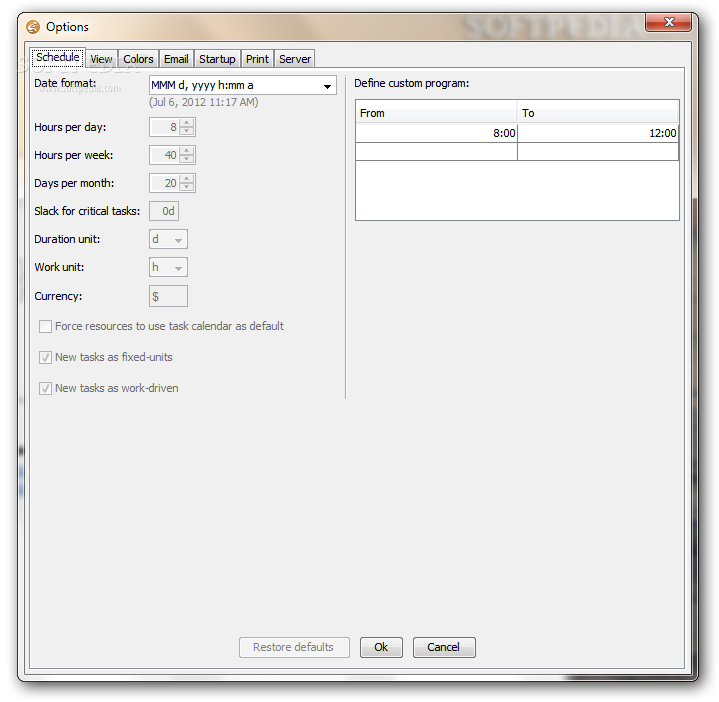Click the To column header

(x=598, y=113)
